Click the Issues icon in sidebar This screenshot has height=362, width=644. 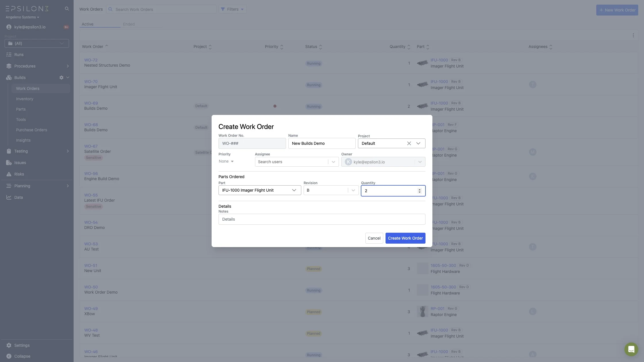point(9,163)
